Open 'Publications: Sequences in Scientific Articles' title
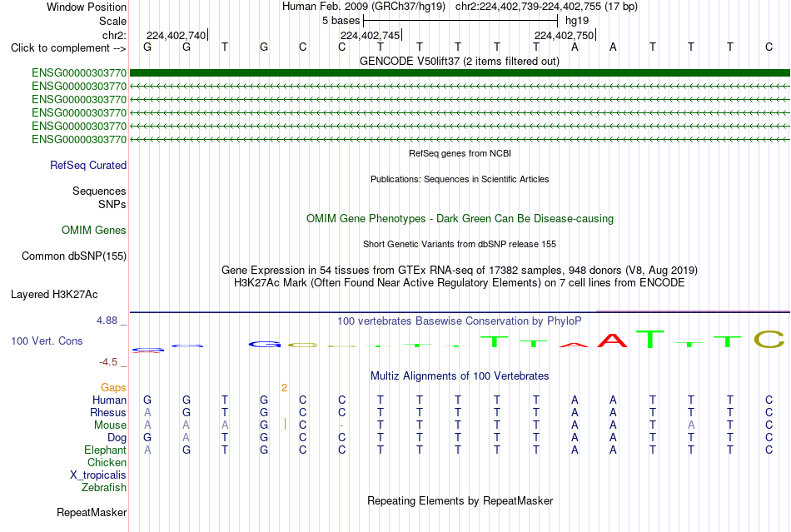 [x=460, y=179]
